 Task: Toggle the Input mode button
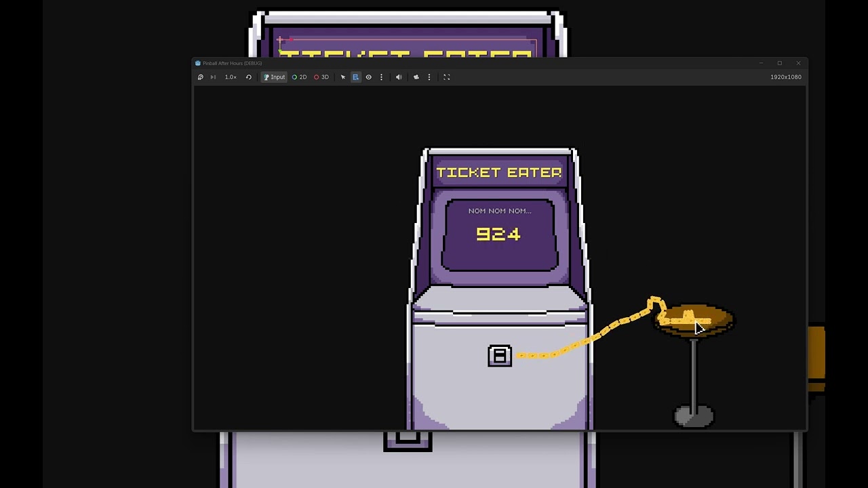pos(274,77)
